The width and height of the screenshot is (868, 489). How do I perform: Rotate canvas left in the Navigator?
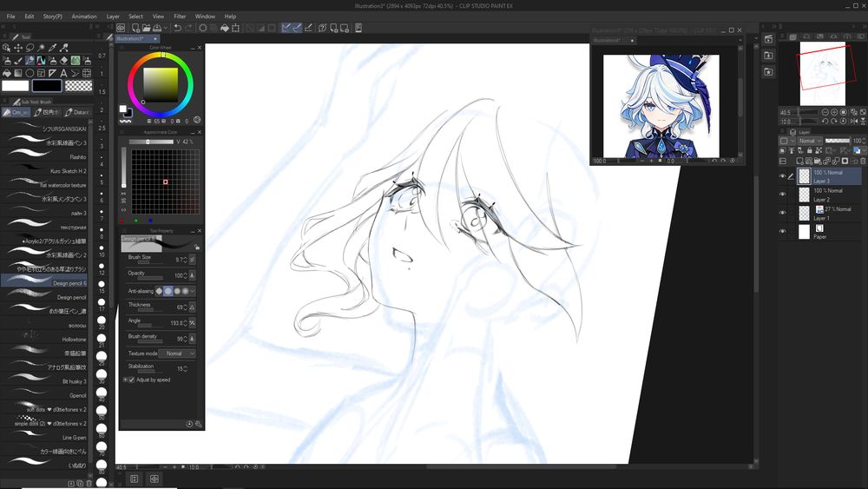[825, 122]
